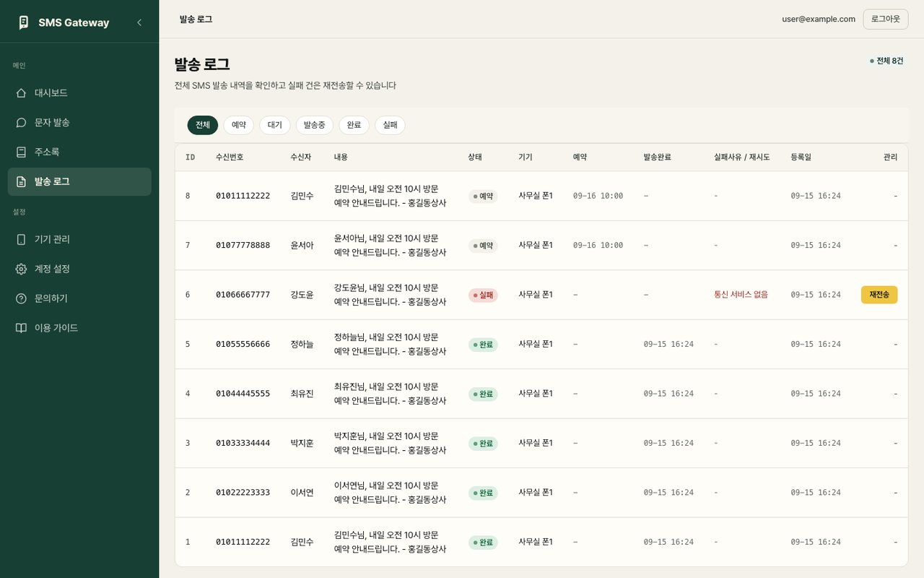
Task: Show only 대기 messages
Action: tap(275, 125)
